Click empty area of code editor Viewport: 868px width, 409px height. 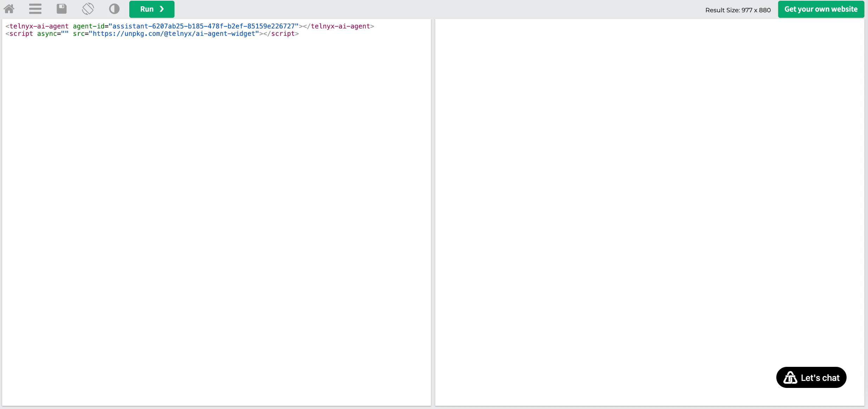[x=216, y=211]
